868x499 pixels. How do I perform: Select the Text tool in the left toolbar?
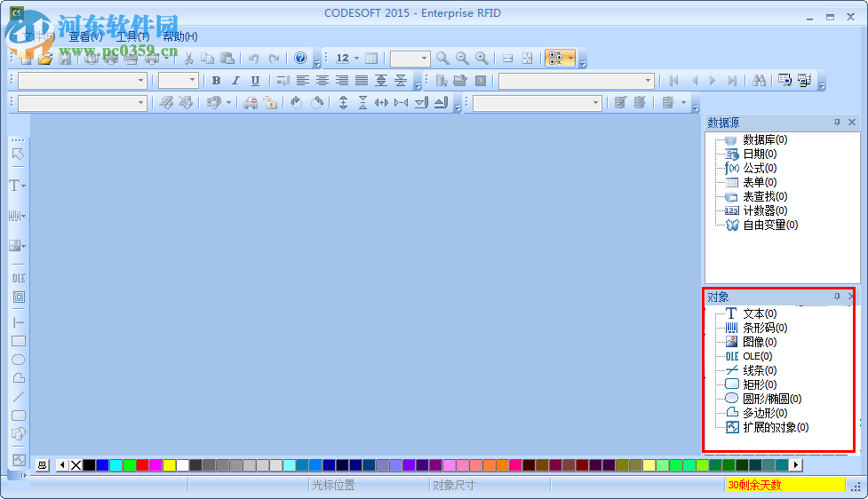(15, 186)
